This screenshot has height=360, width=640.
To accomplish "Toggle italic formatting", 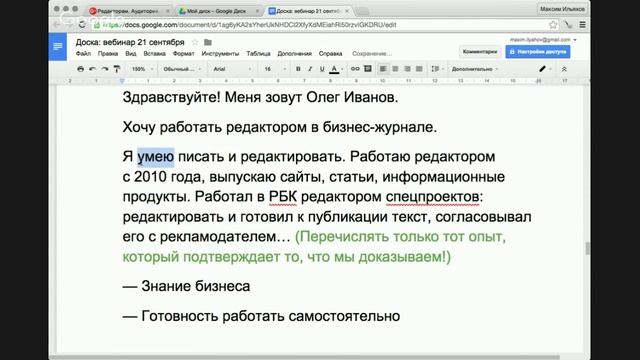I will click(x=310, y=69).
